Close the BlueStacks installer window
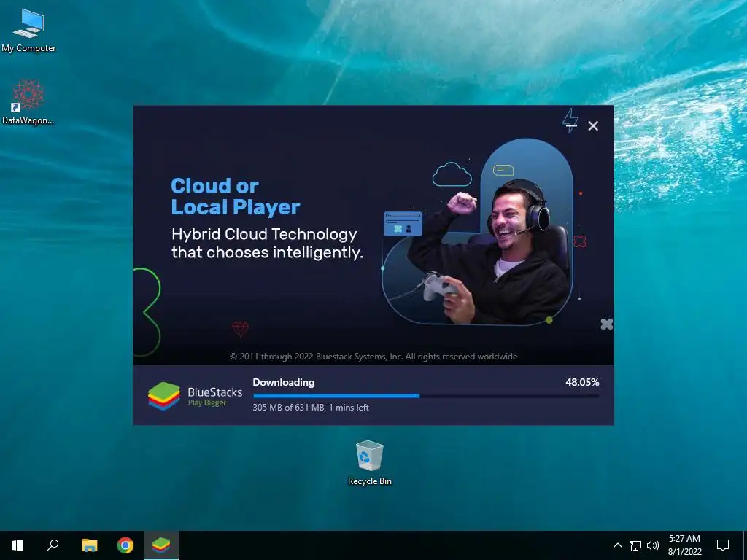 pyautogui.click(x=592, y=125)
